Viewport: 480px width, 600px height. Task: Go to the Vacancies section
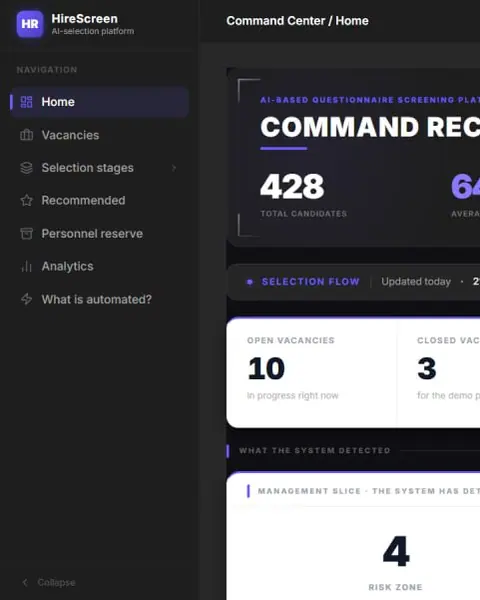point(100,135)
